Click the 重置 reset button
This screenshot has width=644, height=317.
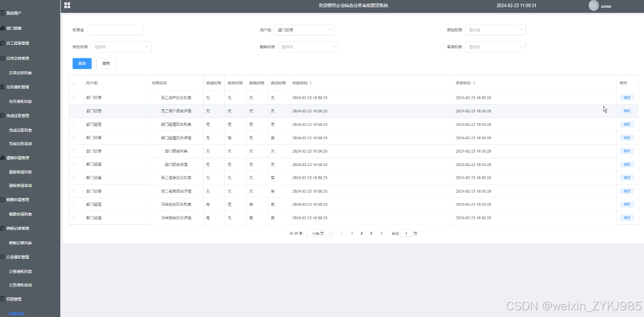coord(106,63)
